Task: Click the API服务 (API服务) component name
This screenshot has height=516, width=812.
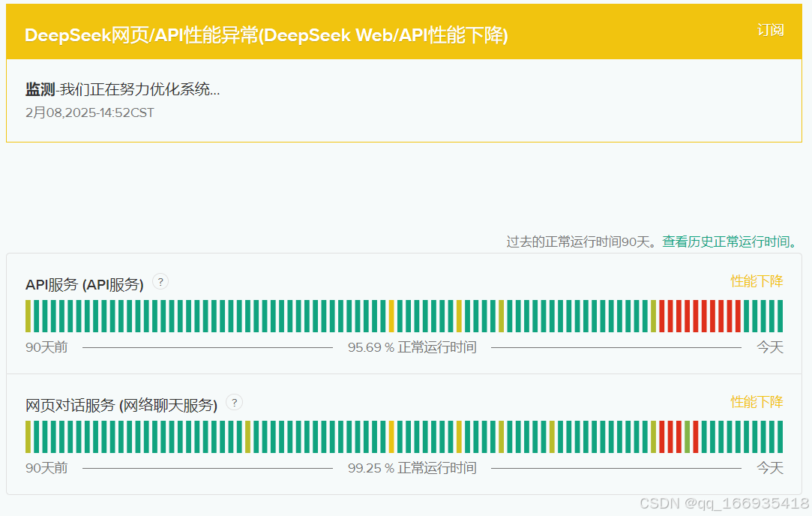Action: click(x=85, y=284)
